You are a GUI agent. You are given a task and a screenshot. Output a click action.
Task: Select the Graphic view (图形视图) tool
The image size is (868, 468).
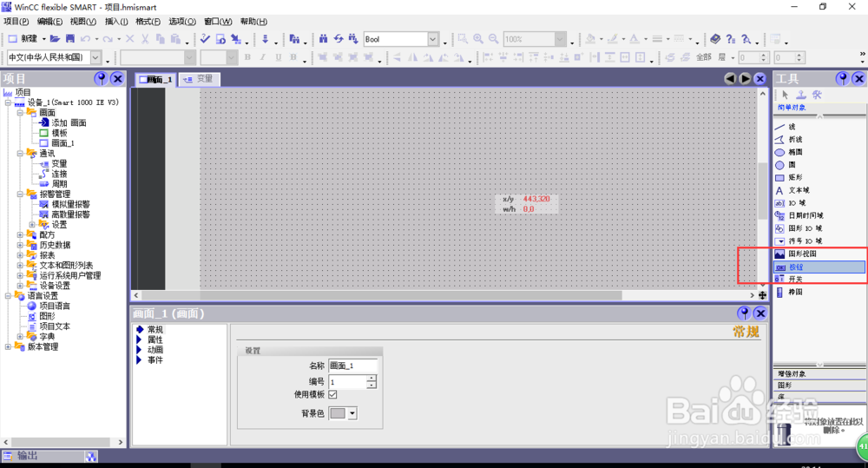pyautogui.click(x=819, y=254)
